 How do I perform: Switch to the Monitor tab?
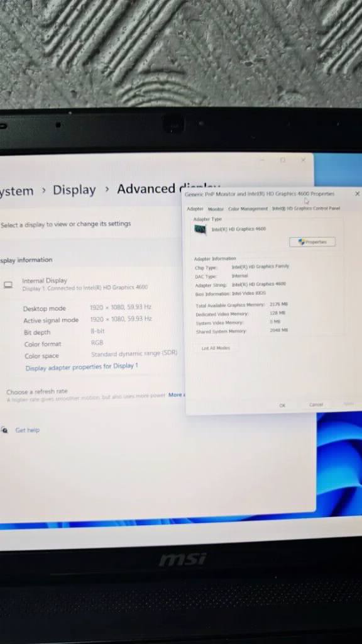click(216, 209)
